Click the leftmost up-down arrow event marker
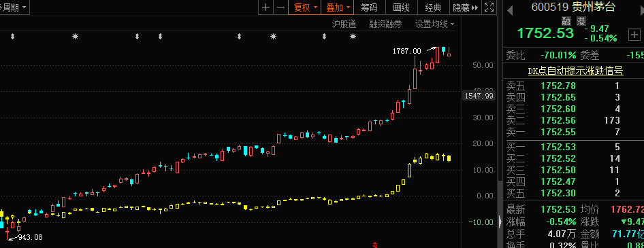The width and height of the screenshot is (644, 248). click(12, 37)
